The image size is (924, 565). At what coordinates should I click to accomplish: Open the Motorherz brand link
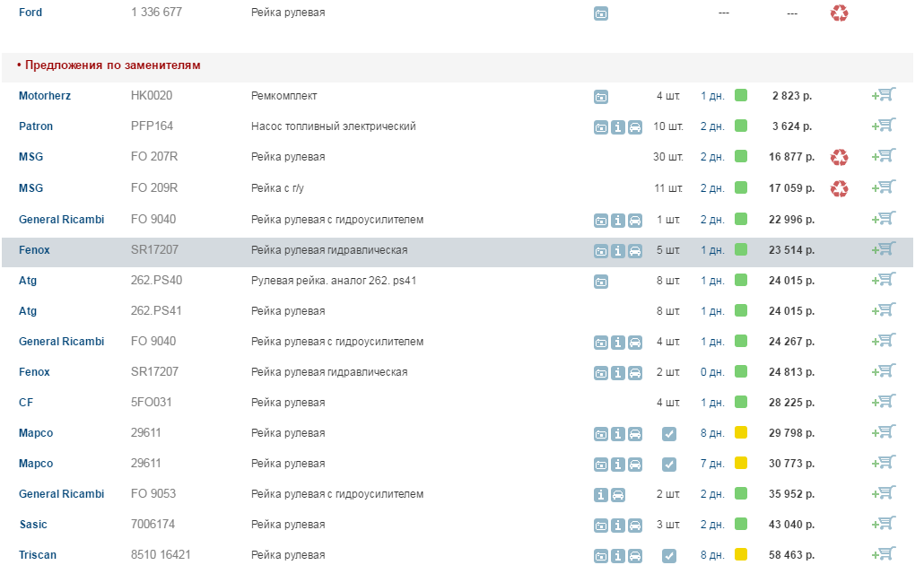(45, 95)
